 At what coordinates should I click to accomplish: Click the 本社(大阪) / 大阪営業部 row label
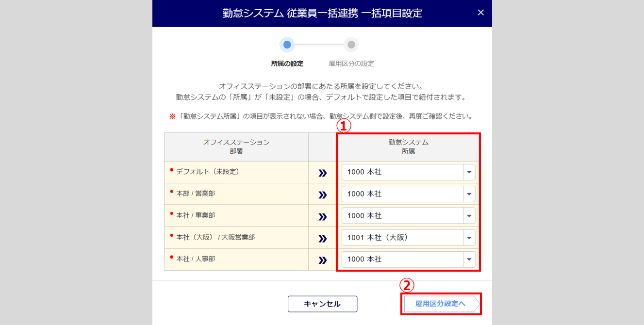click(215, 238)
